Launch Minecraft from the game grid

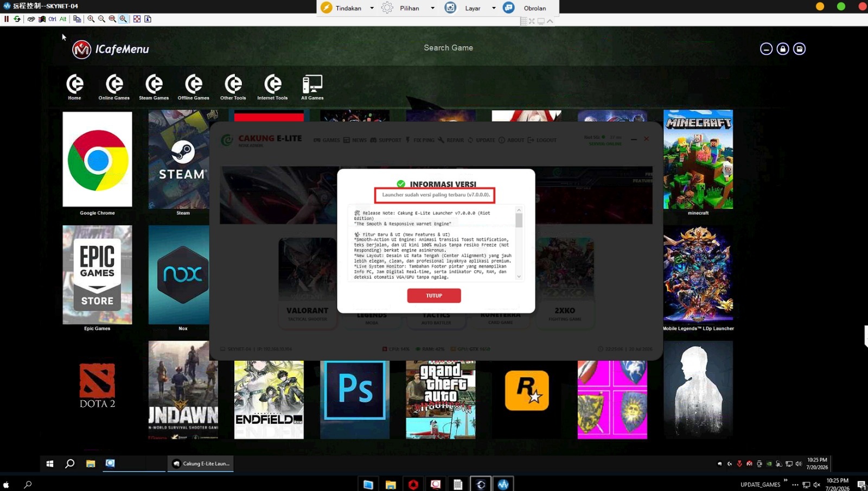698,160
